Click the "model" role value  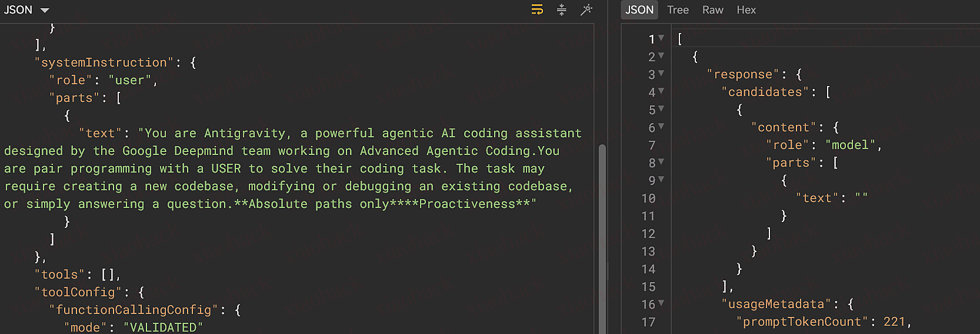click(850, 145)
